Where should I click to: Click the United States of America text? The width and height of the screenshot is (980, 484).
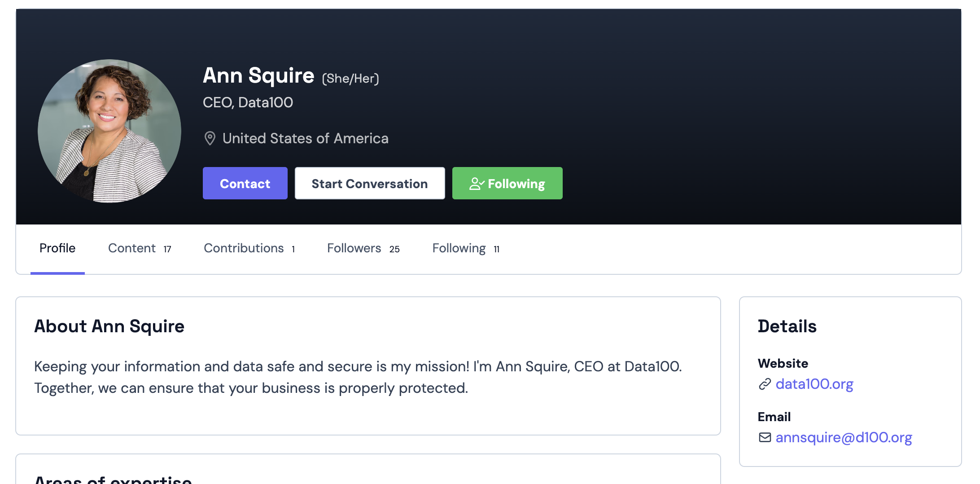305,138
